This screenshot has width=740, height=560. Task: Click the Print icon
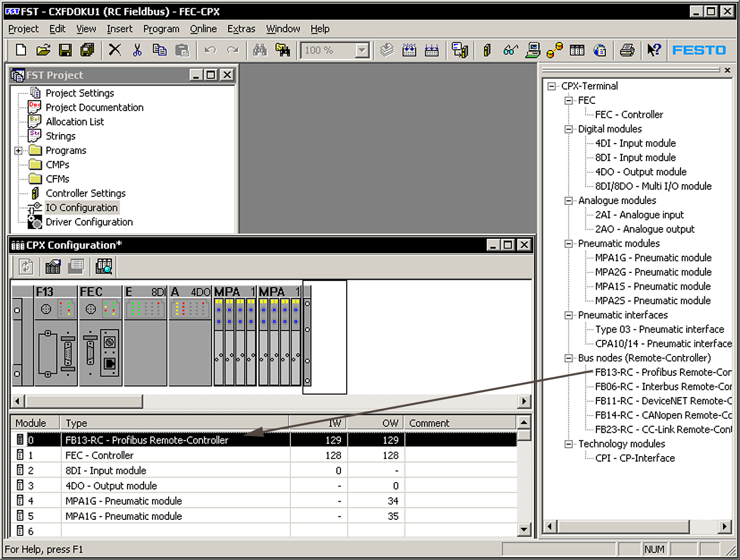pos(627,50)
